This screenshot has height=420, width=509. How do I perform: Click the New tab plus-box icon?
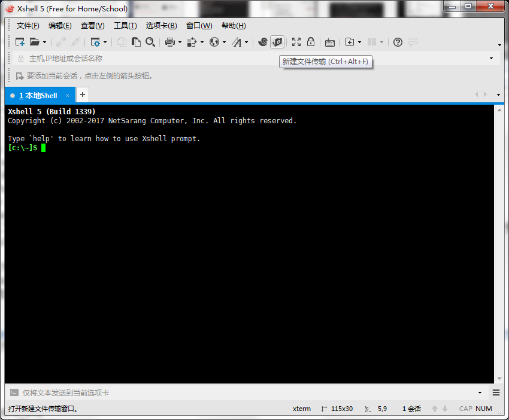coord(350,42)
